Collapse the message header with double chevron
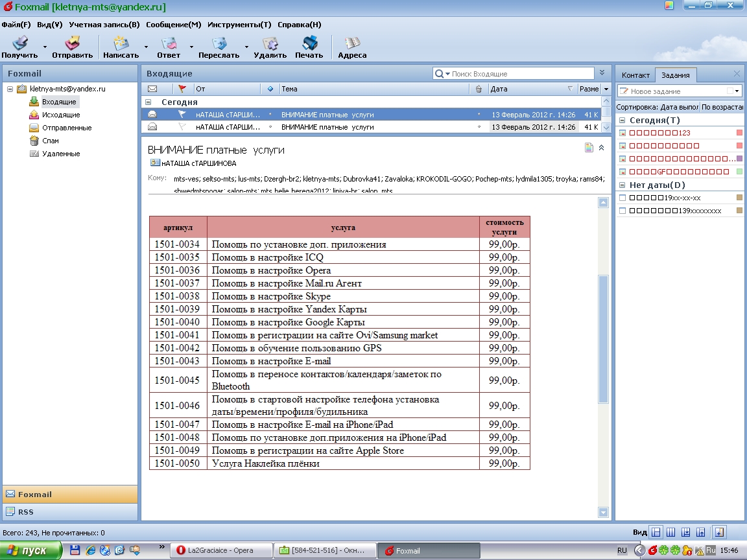The height and width of the screenshot is (560, 747). pyautogui.click(x=602, y=148)
